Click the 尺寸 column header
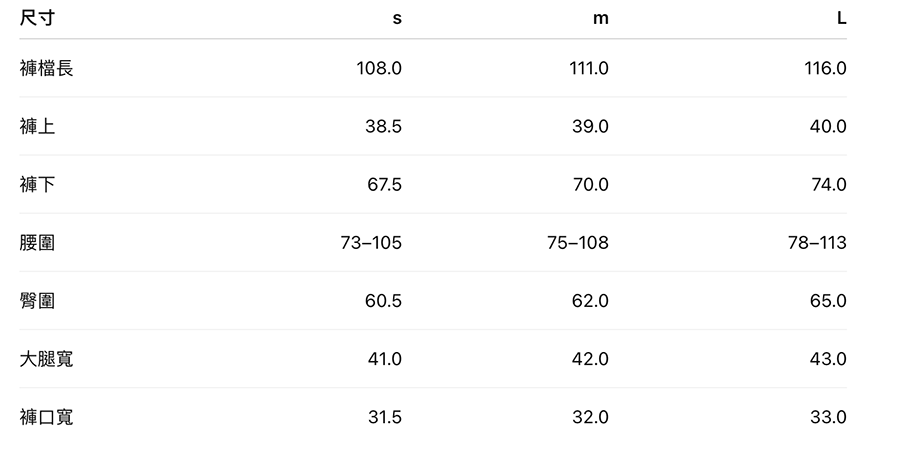This screenshot has height=451, width=900. [37, 18]
